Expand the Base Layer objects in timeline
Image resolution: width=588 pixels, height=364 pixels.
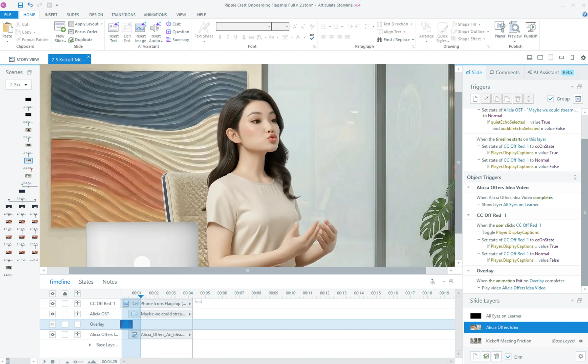click(x=90, y=345)
